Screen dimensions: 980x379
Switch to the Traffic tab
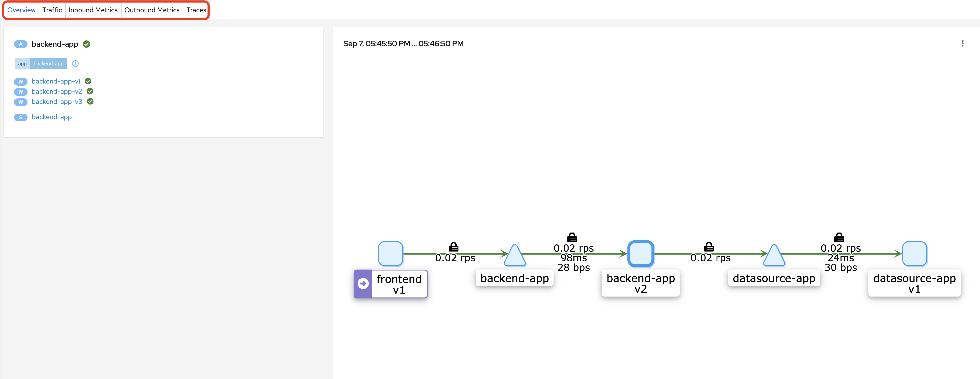52,10
